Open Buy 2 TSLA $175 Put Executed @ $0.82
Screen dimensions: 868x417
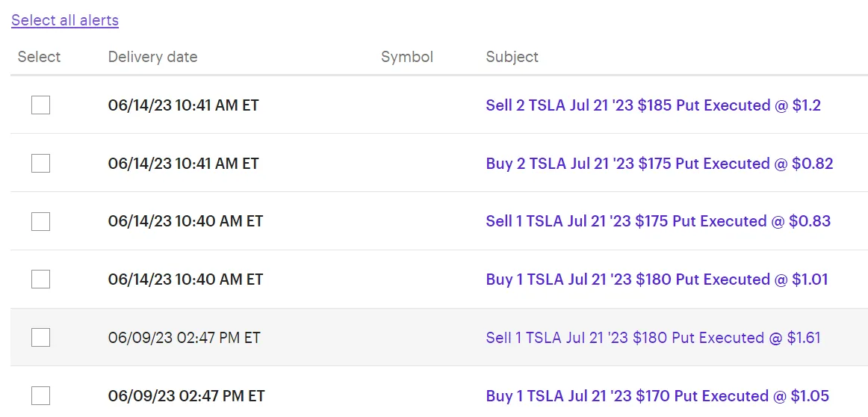pyautogui.click(x=660, y=164)
